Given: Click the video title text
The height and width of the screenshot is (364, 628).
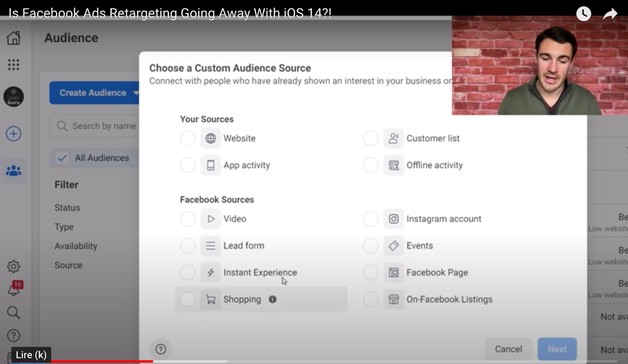Looking at the screenshot, I should [170, 13].
